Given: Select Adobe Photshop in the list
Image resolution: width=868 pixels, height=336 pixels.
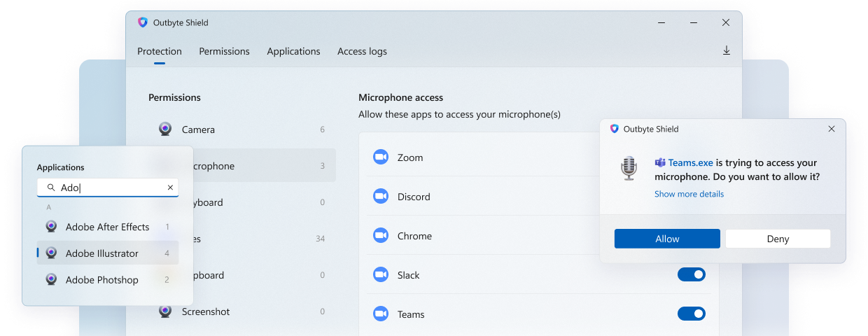Looking at the screenshot, I should 108,280.
